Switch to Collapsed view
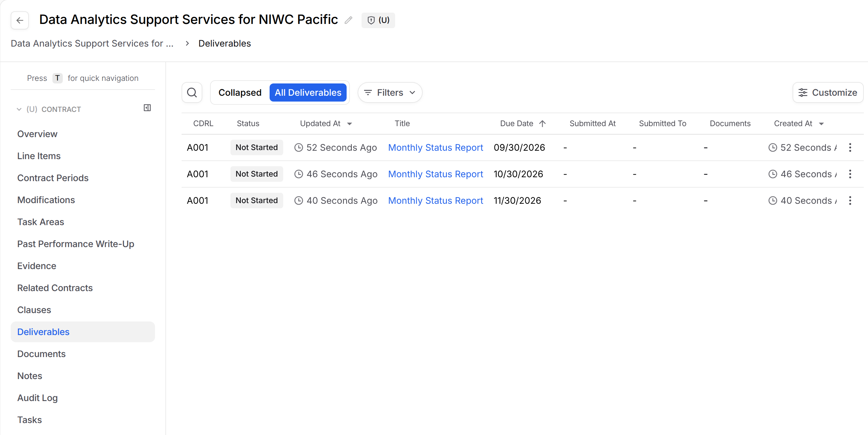The height and width of the screenshot is (435, 868). [239, 92]
